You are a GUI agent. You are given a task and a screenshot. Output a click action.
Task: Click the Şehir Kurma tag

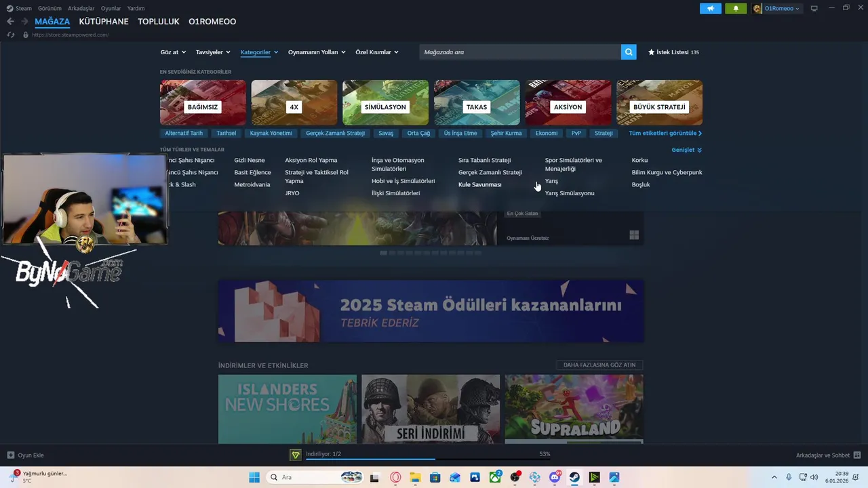pyautogui.click(x=506, y=133)
